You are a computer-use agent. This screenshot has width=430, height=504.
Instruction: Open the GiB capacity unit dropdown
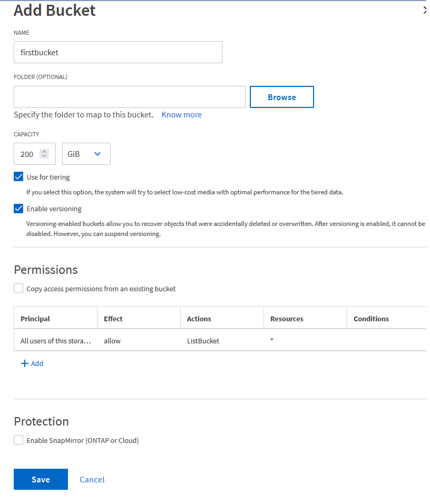tap(86, 154)
